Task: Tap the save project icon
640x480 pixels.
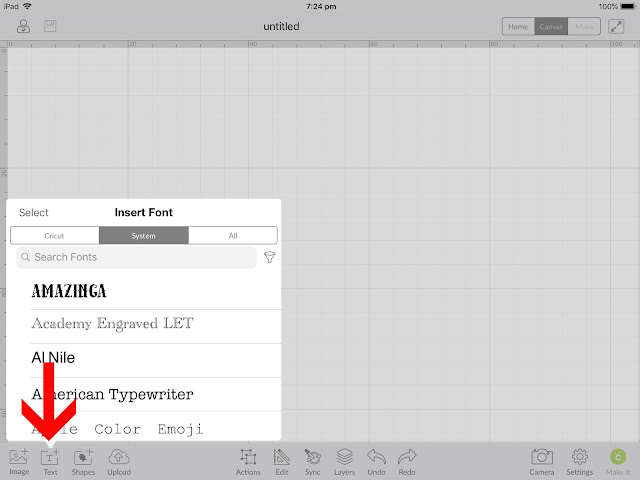Action: tap(50, 26)
